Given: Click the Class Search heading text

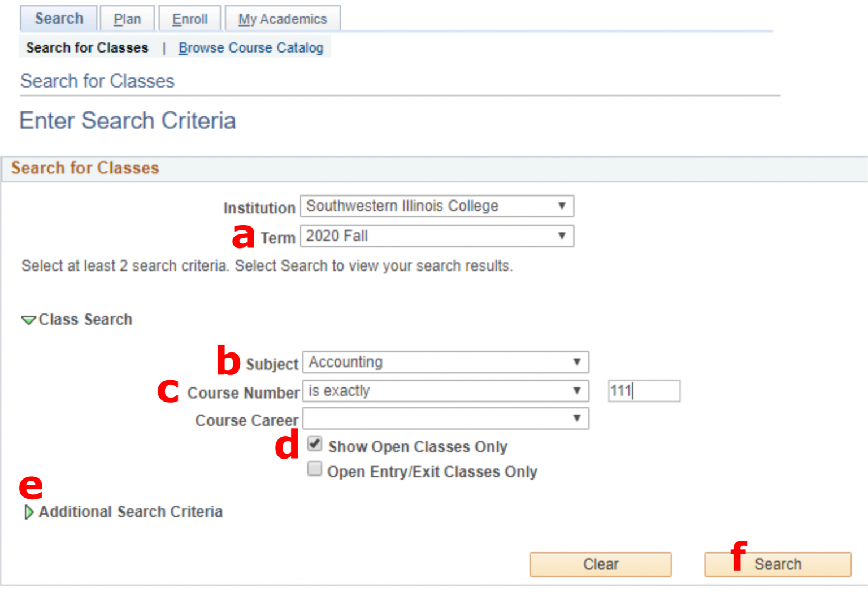Looking at the screenshot, I should (x=85, y=320).
